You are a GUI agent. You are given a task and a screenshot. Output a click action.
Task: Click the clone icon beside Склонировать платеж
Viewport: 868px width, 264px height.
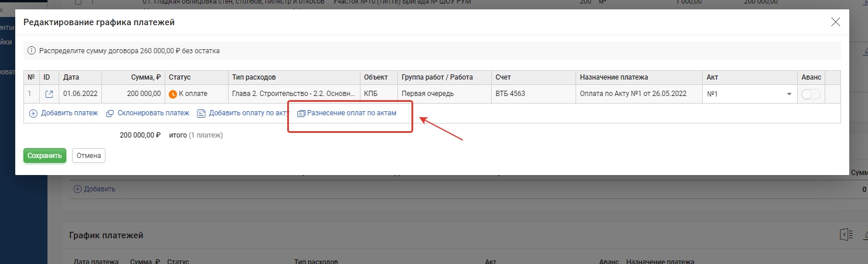(110, 114)
